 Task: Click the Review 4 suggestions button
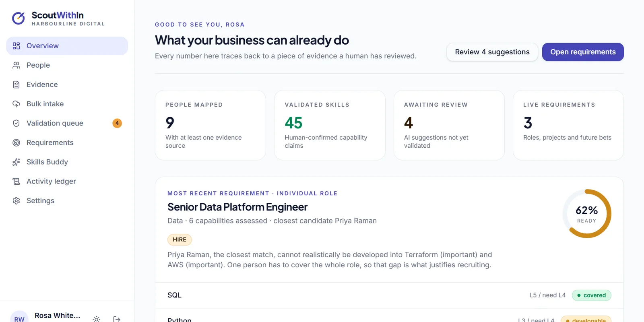[x=492, y=52]
